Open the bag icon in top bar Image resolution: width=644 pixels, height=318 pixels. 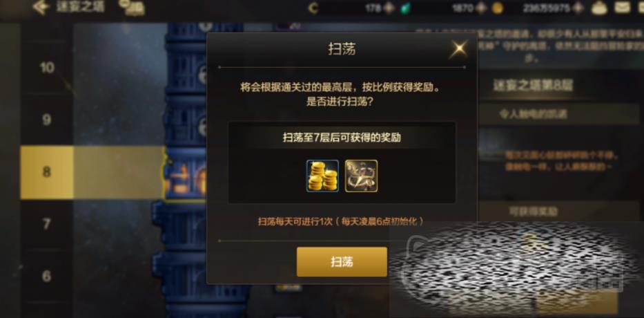(600, 8)
